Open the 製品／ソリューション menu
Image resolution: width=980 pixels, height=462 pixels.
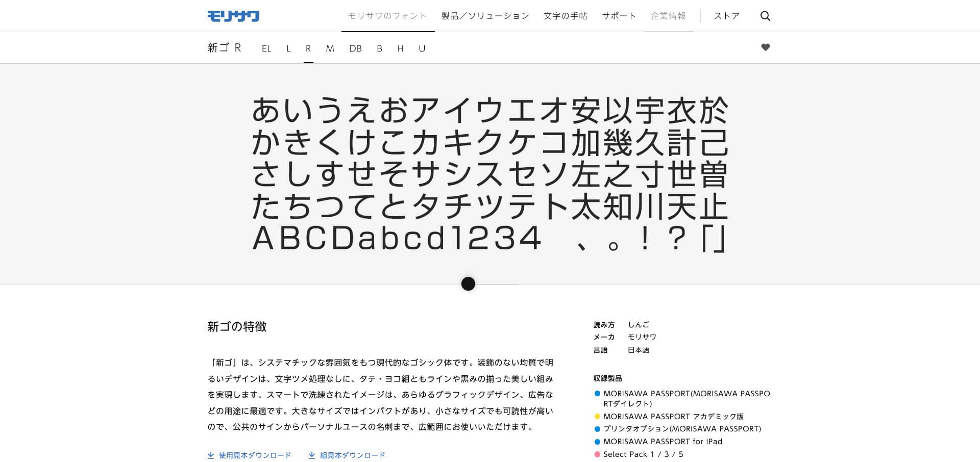pyautogui.click(x=485, y=16)
